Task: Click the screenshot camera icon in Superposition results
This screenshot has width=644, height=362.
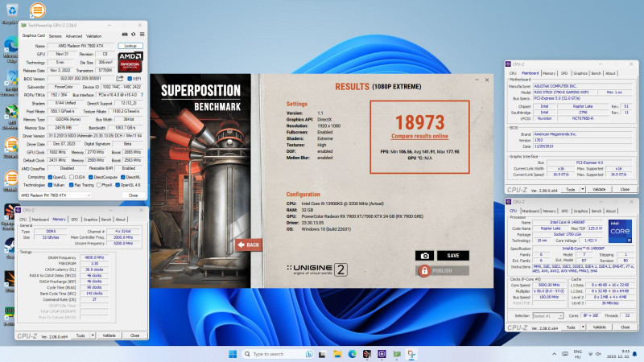Action: point(424,256)
